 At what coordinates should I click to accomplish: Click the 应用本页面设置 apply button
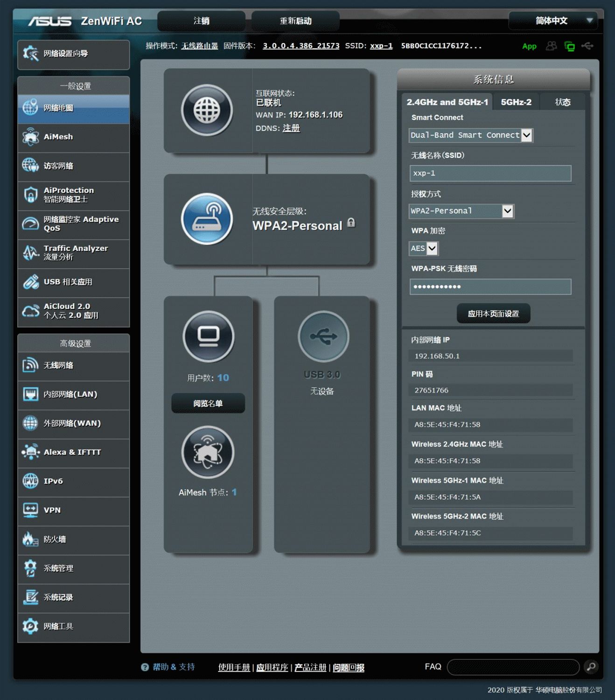click(493, 314)
